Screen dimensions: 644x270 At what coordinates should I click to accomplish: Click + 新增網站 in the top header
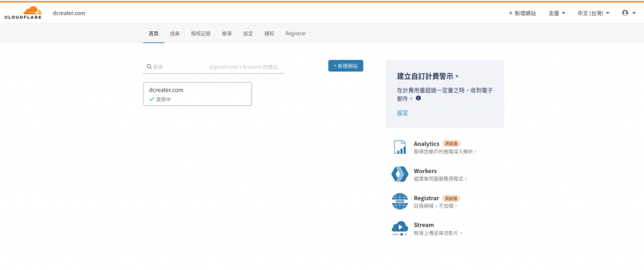click(x=522, y=13)
